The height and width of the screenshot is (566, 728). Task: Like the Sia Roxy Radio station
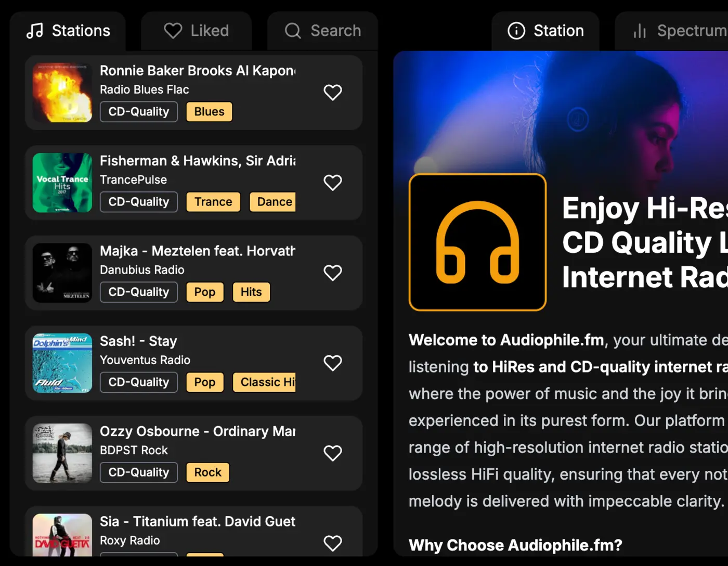point(333,543)
